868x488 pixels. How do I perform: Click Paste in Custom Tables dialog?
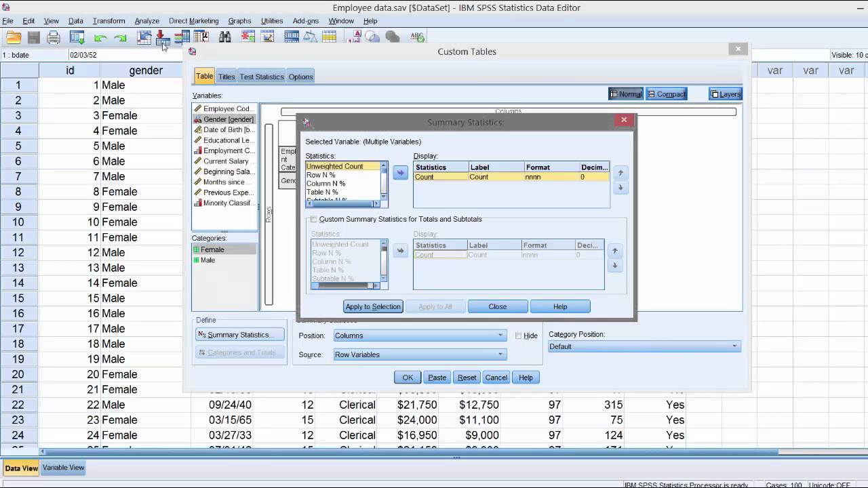coord(437,378)
